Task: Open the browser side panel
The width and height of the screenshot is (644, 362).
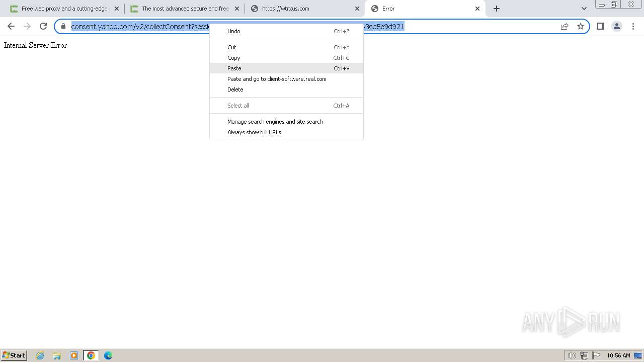Action: tap(600, 26)
